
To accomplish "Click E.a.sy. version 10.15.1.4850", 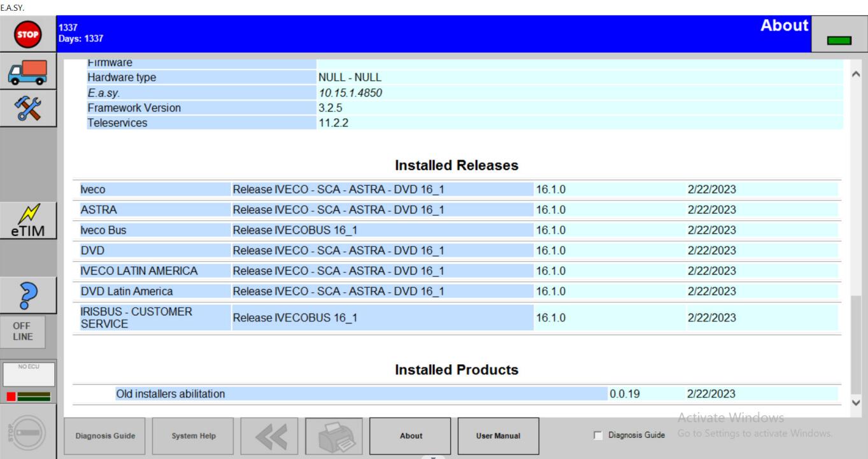I will [x=350, y=93].
